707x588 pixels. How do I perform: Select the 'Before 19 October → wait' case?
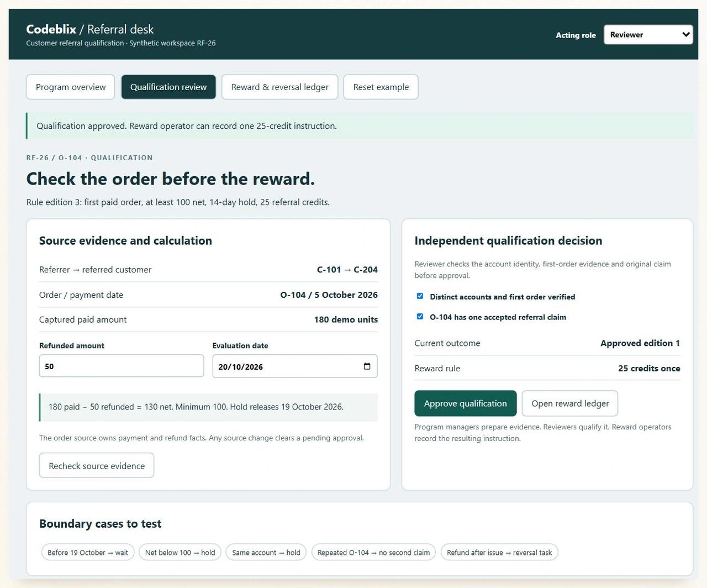pyautogui.click(x=88, y=553)
